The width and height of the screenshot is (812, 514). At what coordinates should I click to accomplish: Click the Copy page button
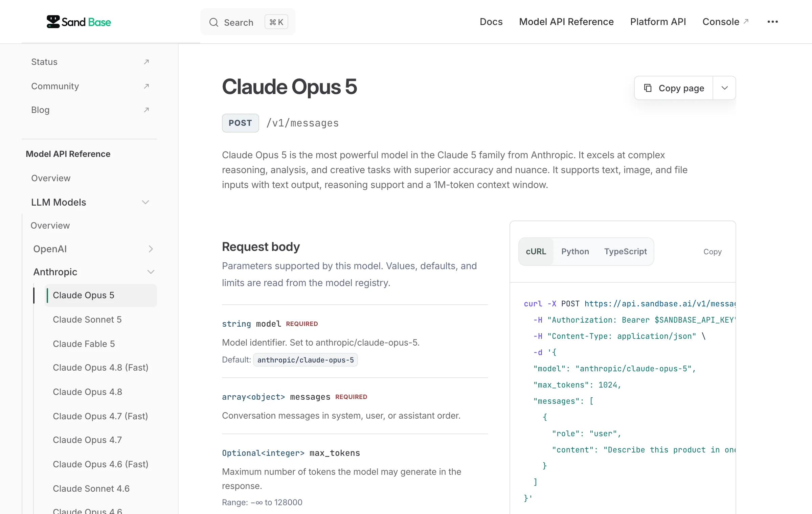(674, 88)
